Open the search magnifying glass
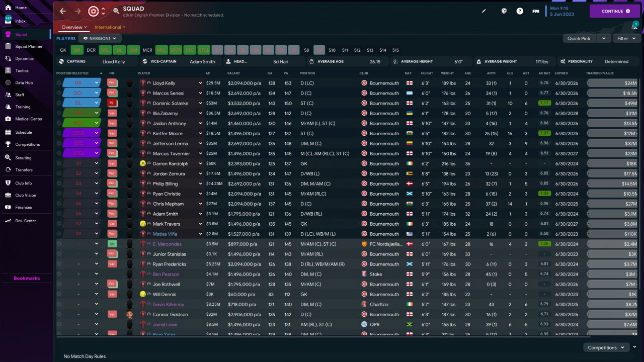The width and height of the screenshot is (644, 362). pyautogui.click(x=116, y=11)
